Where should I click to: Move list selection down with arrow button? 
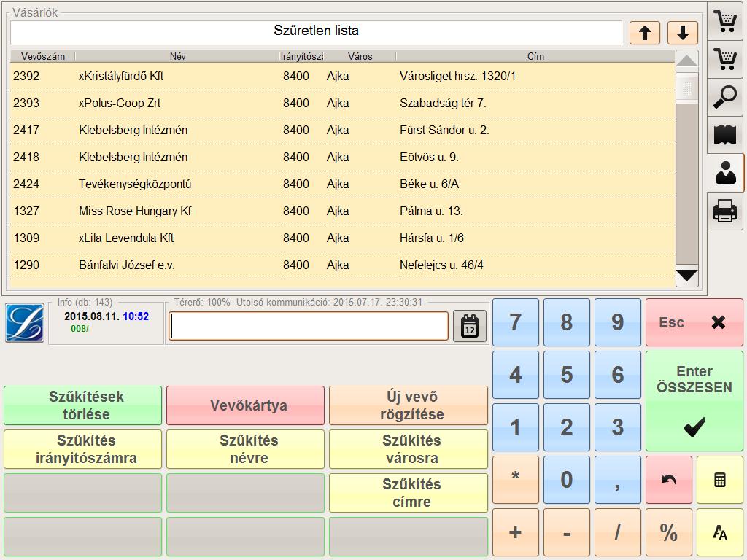[683, 33]
